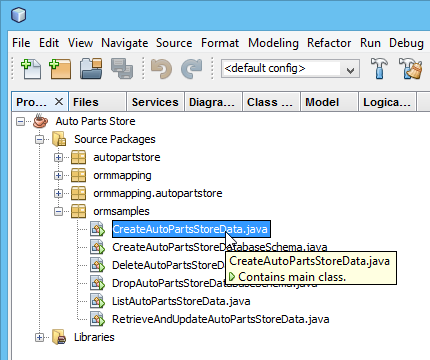
Task: Collapse the ormsamples package
Action: pyautogui.click(x=58, y=211)
